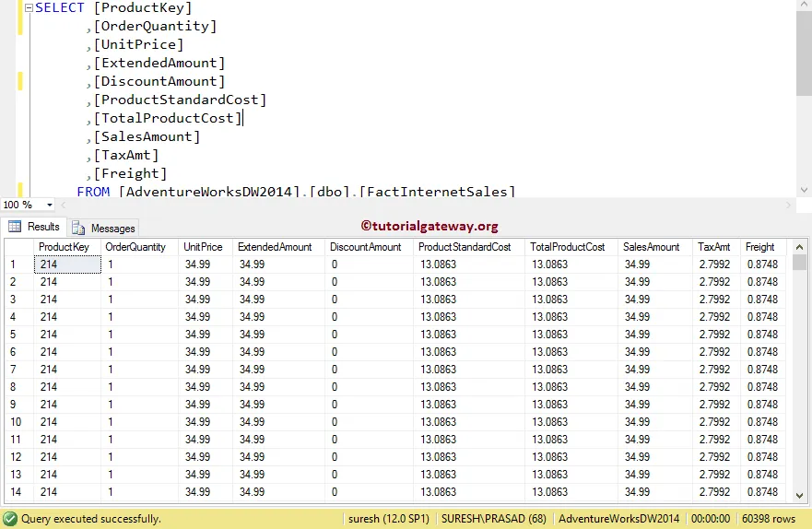Click editor horizontal scroll right arrow
This screenshot has width=812, height=529.
(x=789, y=205)
